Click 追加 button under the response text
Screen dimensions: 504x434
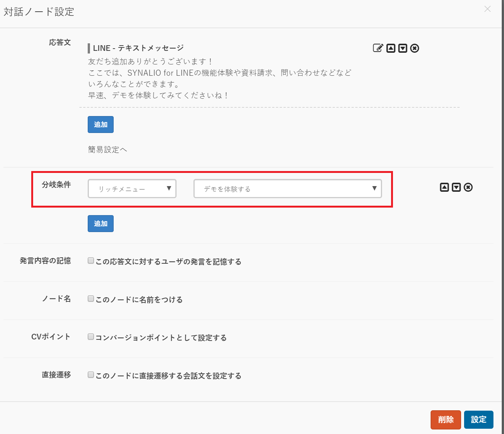pos(100,125)
